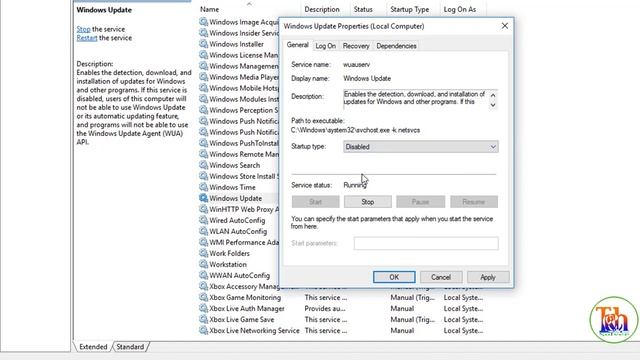Image resolution: width=640 pixels, height=360 pixels.
Task: Click Stop the service link
Action: (83, 29)
